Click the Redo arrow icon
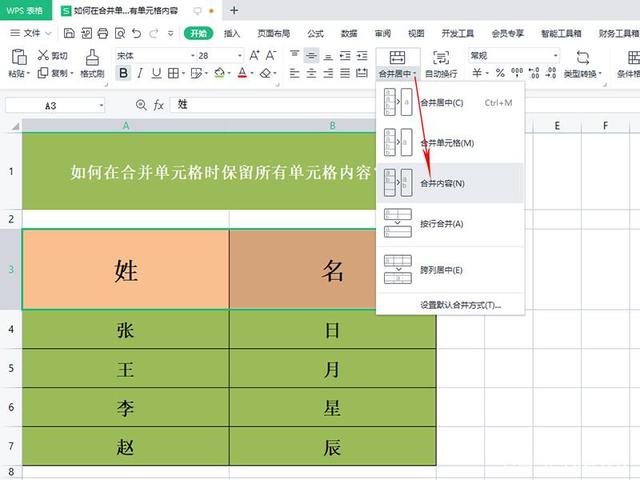The image size is (640, 480). [x=153, y=33]
